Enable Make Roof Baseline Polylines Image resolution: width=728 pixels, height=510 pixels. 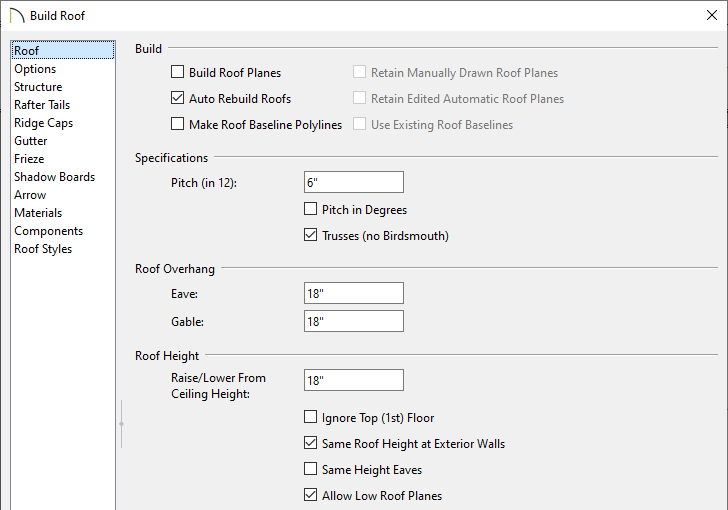tap(177, 124)
